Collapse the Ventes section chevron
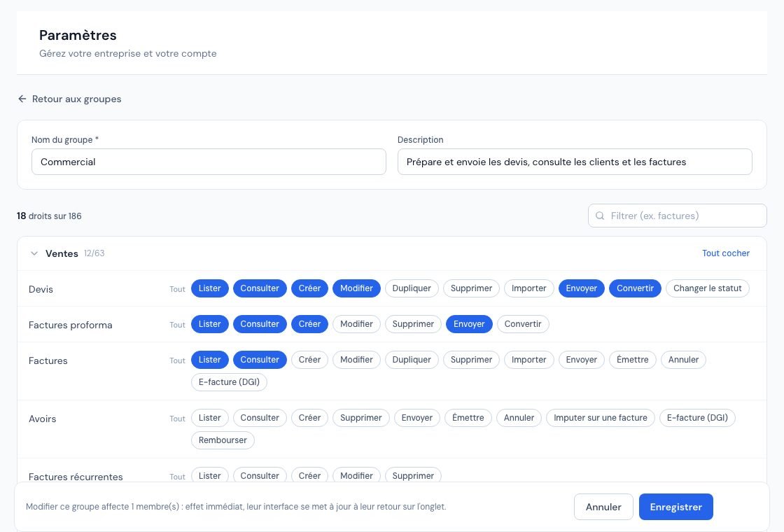 (x=34, y=253)
